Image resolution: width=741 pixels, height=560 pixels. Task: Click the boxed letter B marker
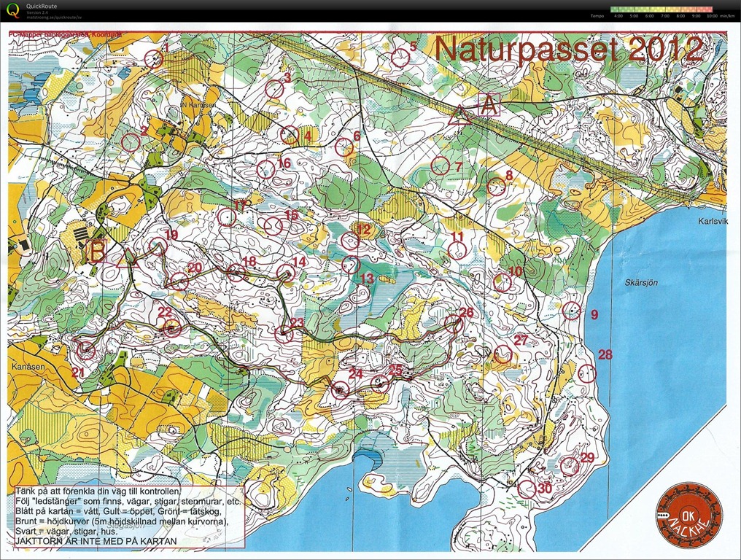pos(96,252)
